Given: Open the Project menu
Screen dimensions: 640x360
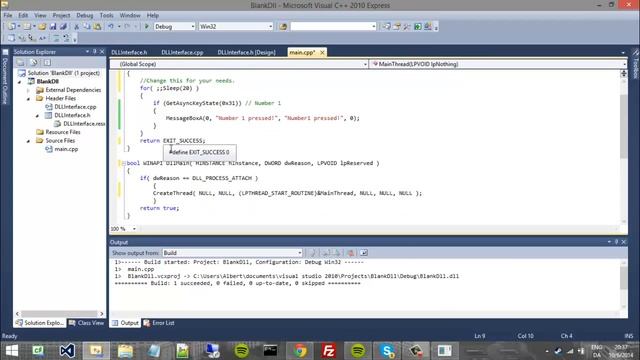Looking at the screenshot, I should 61,16.
